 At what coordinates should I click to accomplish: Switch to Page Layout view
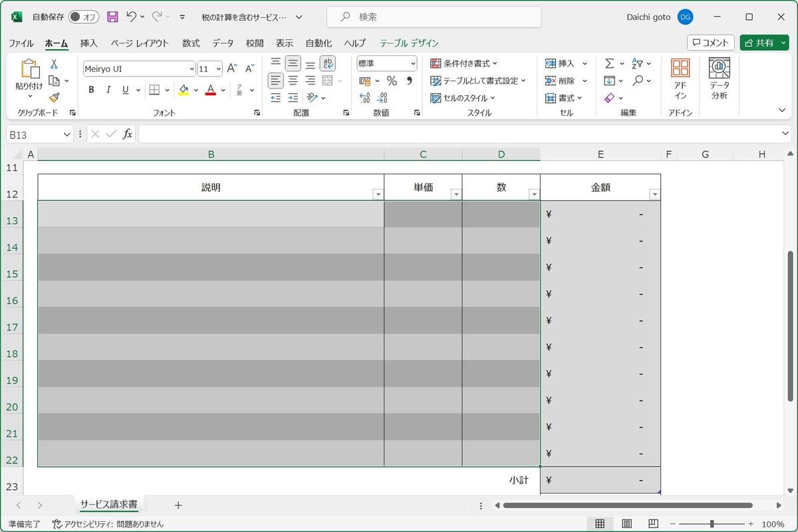pos(626,524)
